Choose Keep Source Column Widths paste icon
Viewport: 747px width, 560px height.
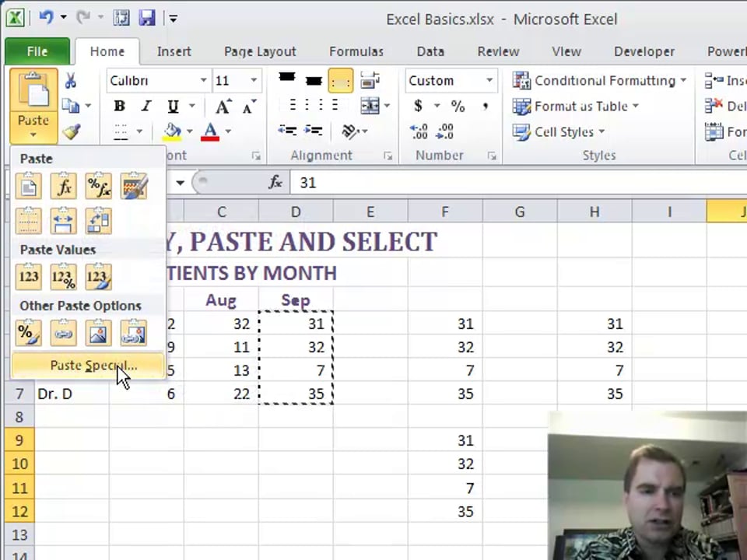63,220
